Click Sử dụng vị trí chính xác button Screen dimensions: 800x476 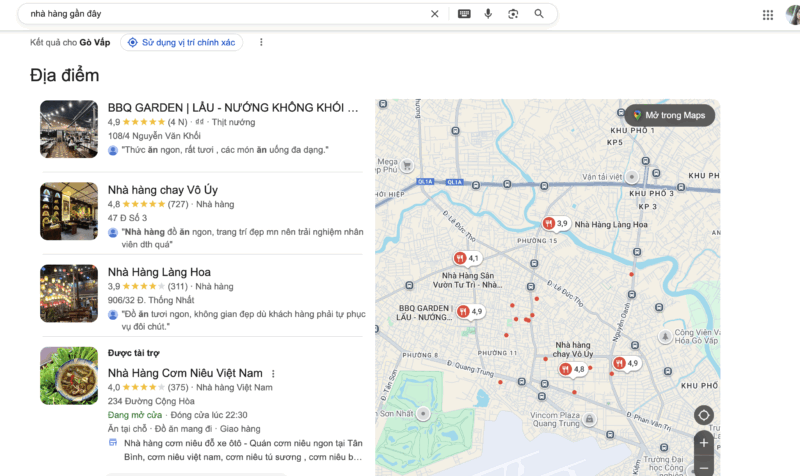coord(182,42)
